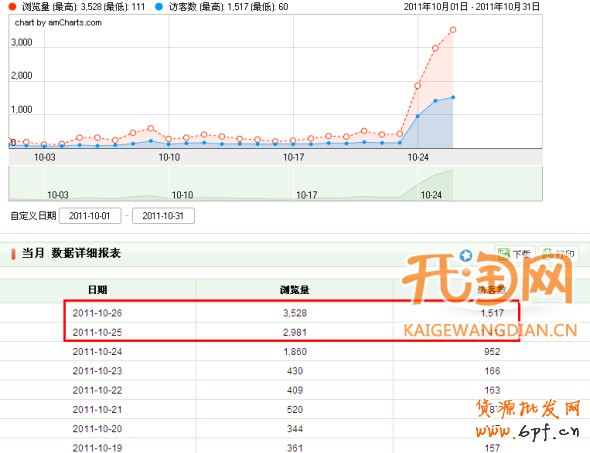Image resolution: width=590 pixels, height=453 pixels.
Task: Click the 10-03 label on the overview scrollbar
Action: coord(58,195)
